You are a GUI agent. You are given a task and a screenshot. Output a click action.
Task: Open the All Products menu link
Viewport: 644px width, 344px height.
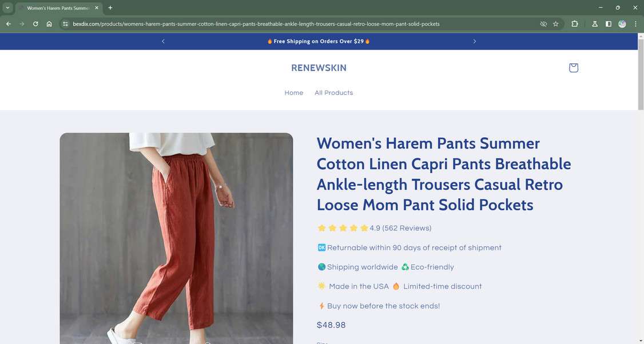pyautogui.click(x=333, y=93)
